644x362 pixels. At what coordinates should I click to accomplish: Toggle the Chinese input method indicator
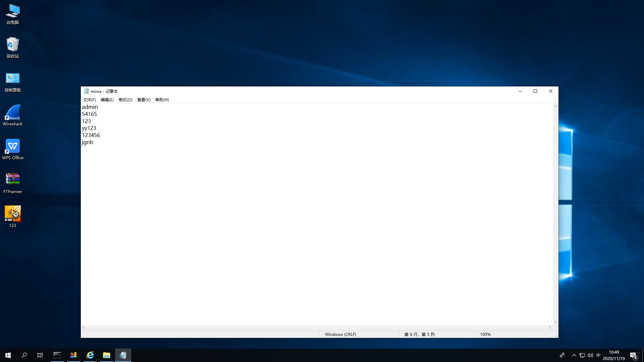point(598,355)
